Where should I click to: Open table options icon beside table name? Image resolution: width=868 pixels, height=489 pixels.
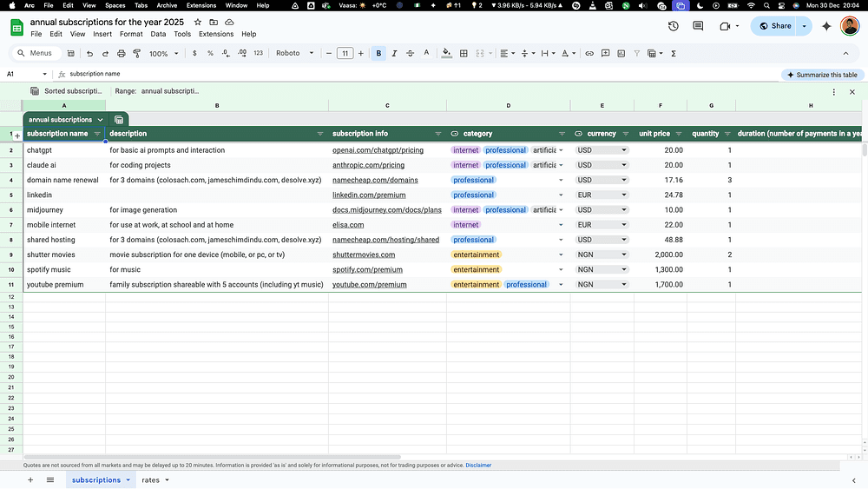point(119,120)
